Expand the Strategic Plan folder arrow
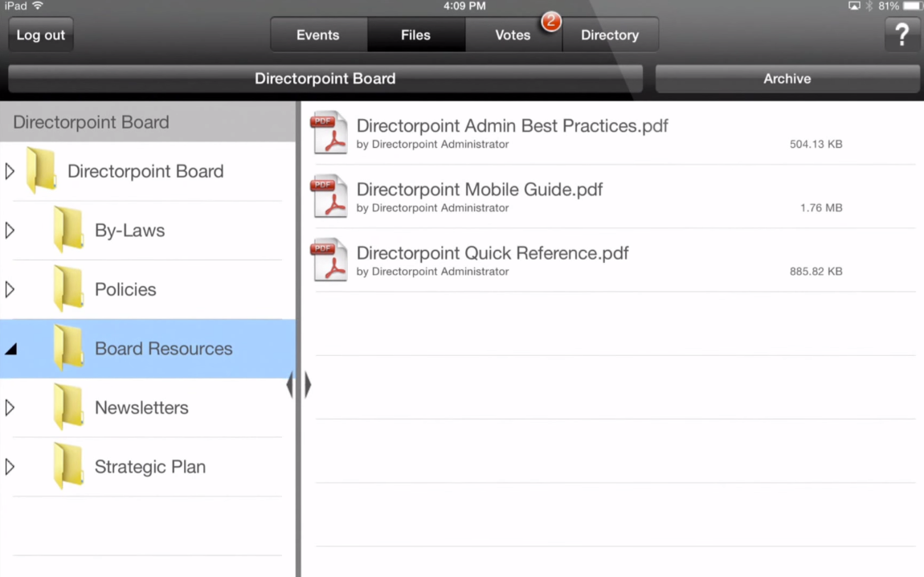The width and height of the screenshot is (924, 577). pyautogui.click(x=10, y=467)
